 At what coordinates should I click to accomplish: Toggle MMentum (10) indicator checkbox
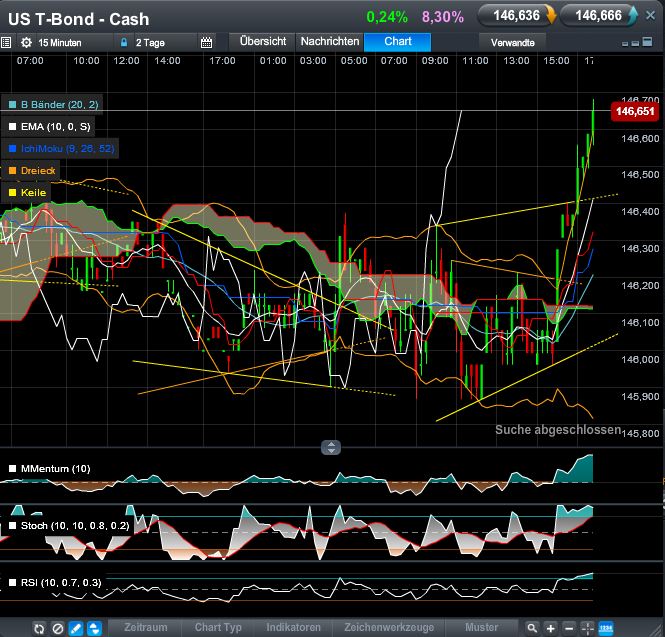point(13,469)
